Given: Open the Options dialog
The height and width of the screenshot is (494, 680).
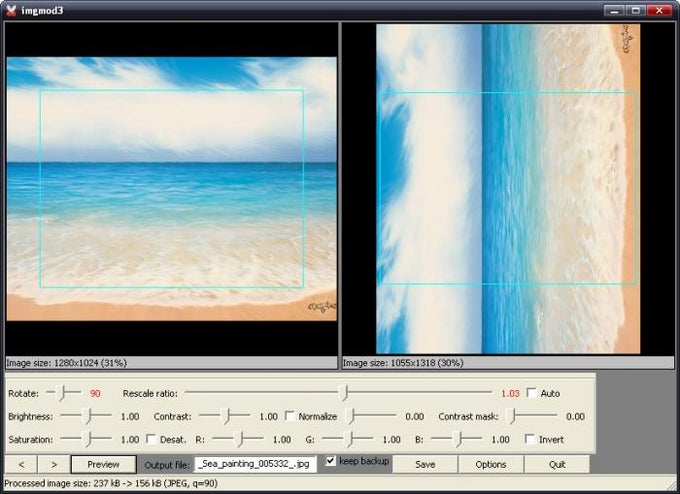Looking at the screenshot, I should 491,465.
